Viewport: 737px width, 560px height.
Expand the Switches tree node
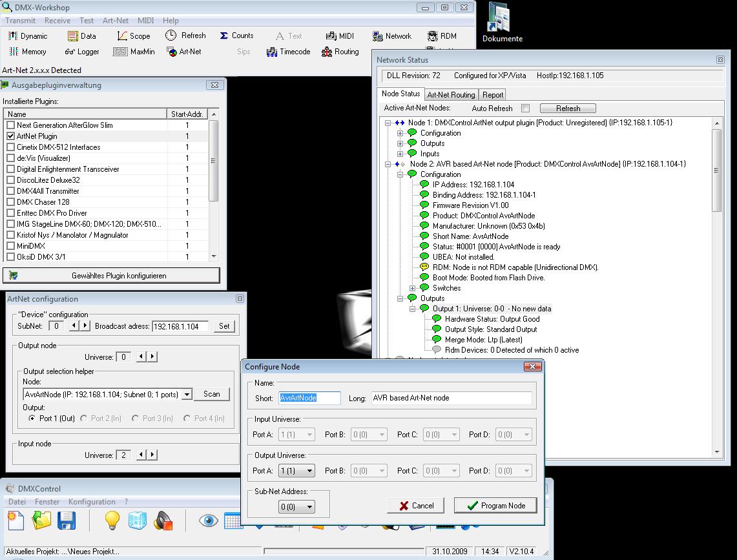click(x=412, y=288)
